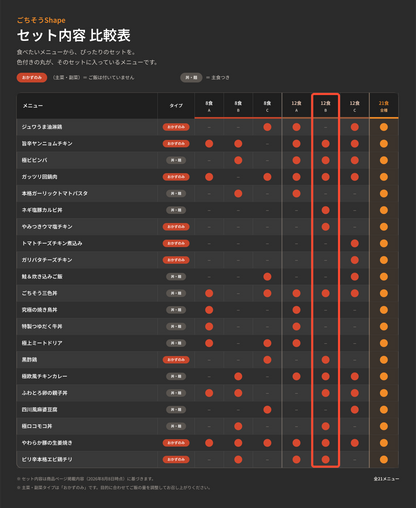Click the おかずのみ badge for ピリ辛本格エビ鶏チリ
This screenshot has width=416, height=508.
tap(176, 459)
